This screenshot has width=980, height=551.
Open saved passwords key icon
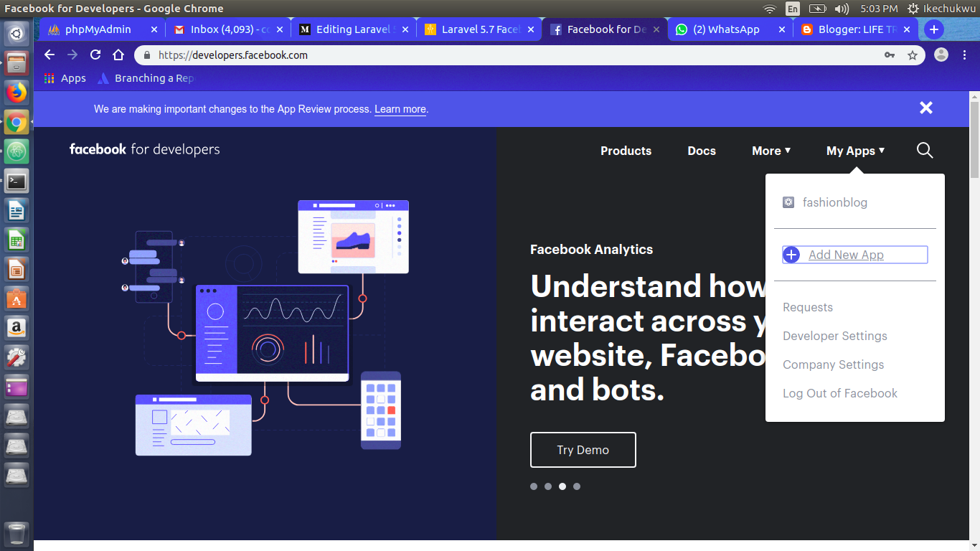tap(890, 55)
